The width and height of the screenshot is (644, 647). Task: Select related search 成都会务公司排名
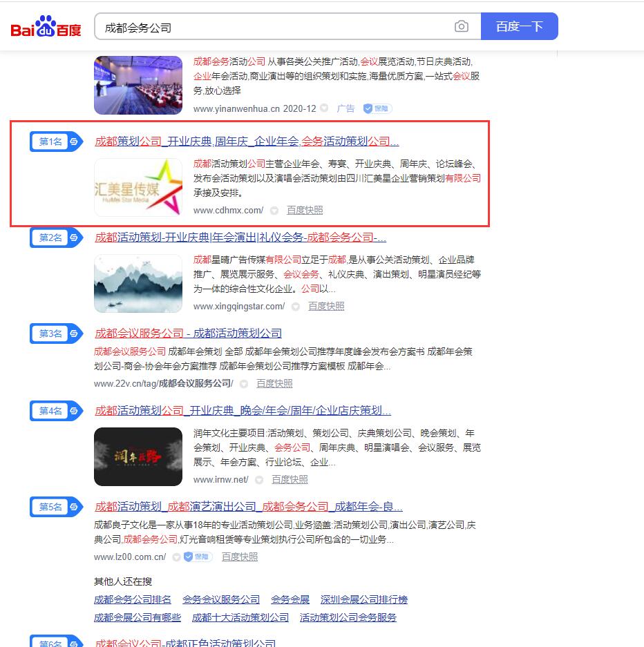click(133, 599)
